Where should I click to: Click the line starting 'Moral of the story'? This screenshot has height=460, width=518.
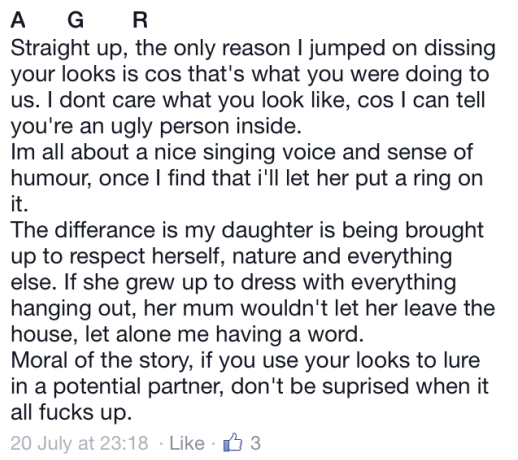(x=245, y=361)
